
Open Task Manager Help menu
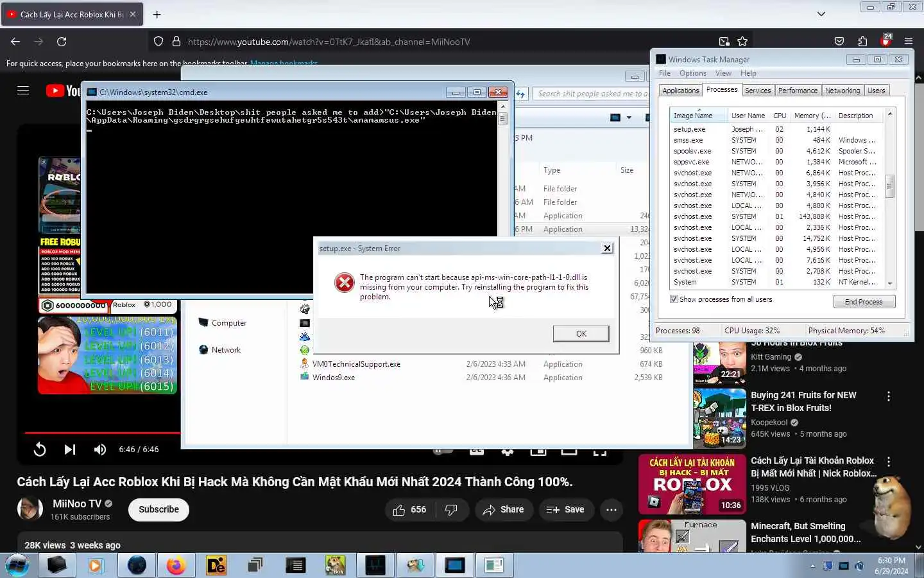click(x=748, y=73)
